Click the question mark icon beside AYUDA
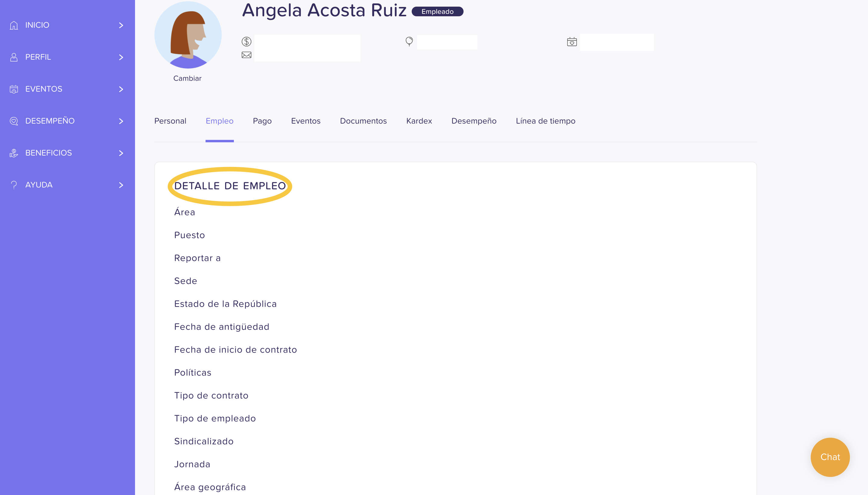 (x=14, y=185)
